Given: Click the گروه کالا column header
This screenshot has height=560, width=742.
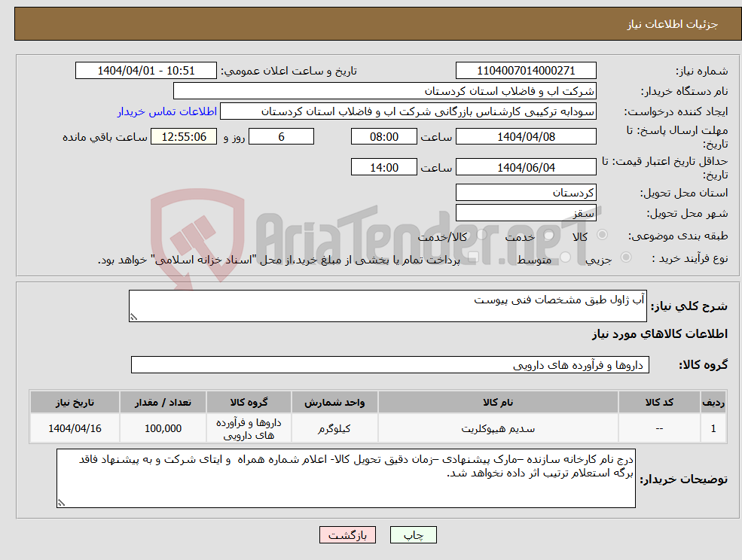Looking at the screenshot, I should point(249,403).
